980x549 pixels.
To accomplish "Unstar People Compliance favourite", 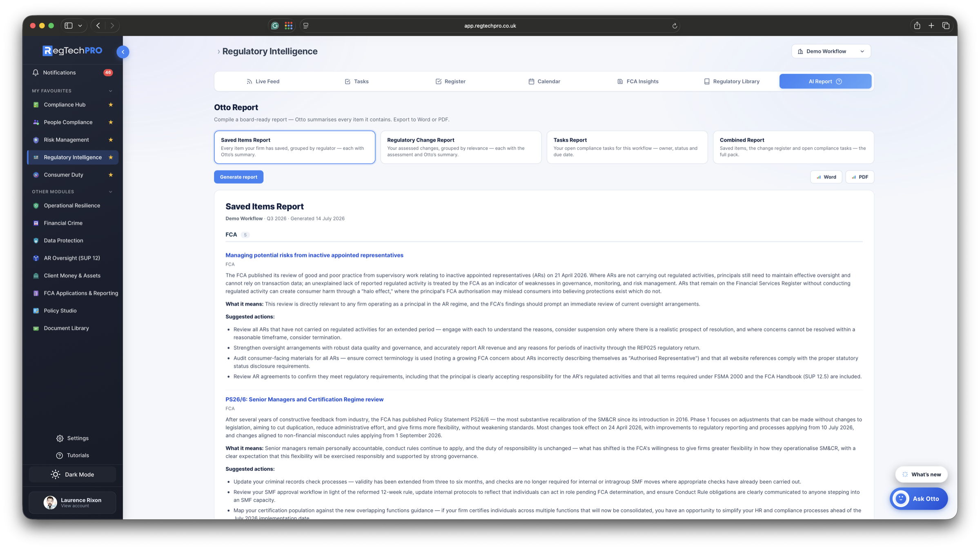I will pyautogui.click(x=111, y=122).
